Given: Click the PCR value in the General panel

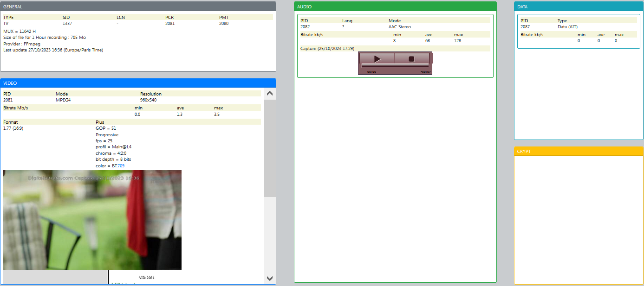Looking at the screenshot, I should click(170, 23).
